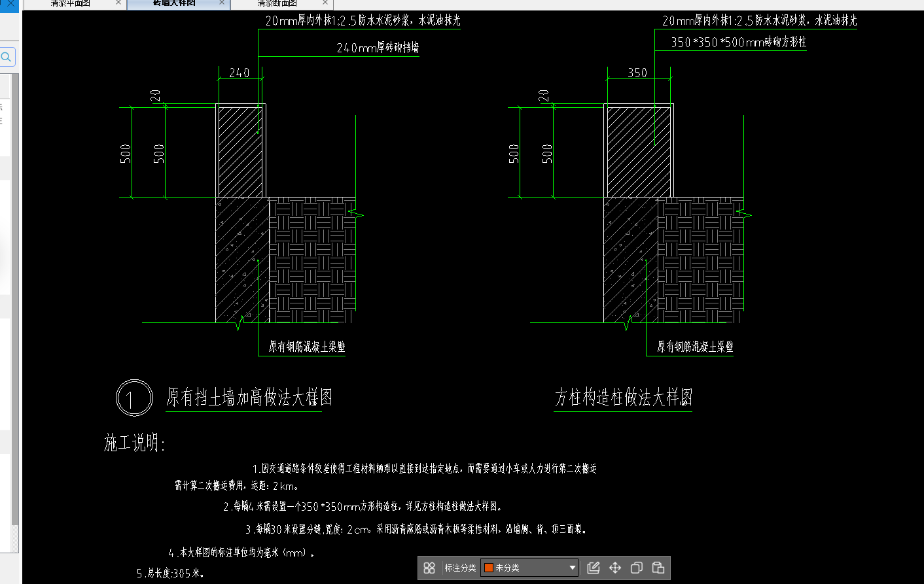The width and height of the screenshot is (924, 584).
Task: Click the title 原有挡土墙加高做法大样图
Action: pyautogui.click(x=249, y=397)
